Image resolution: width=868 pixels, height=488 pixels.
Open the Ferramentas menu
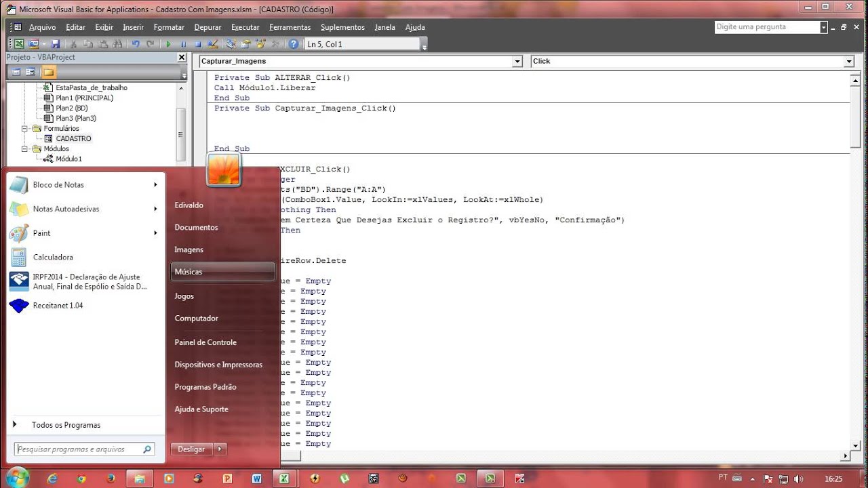[x=290, y=27]
